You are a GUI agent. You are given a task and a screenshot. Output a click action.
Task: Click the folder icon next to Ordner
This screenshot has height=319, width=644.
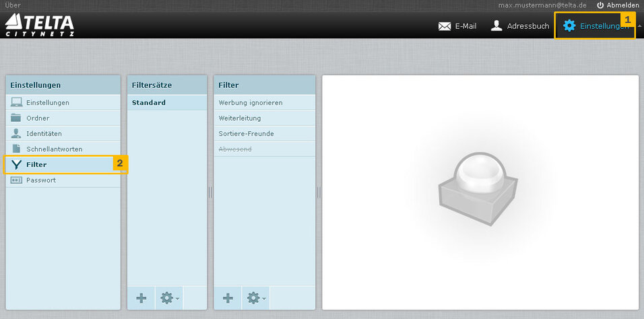(16, 118)
